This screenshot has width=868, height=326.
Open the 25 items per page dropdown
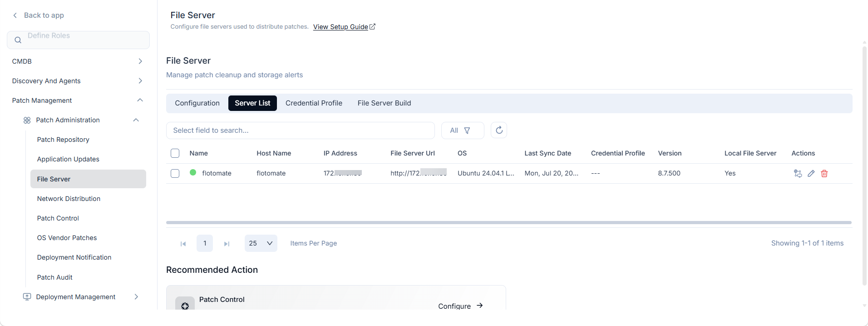[261, 243]
